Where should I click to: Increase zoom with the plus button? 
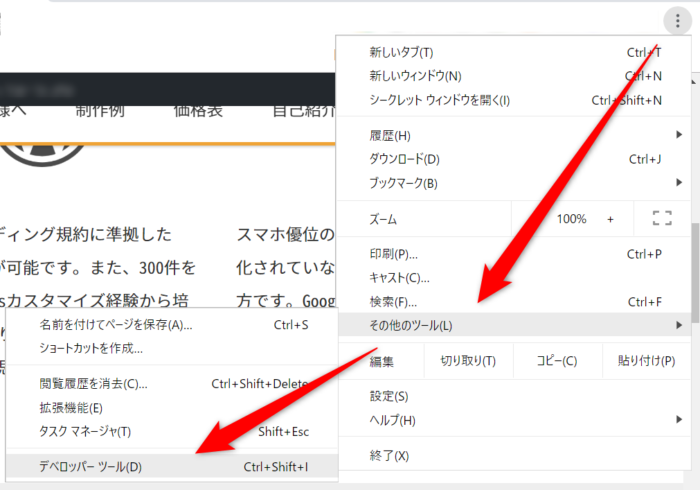point(610,218)
